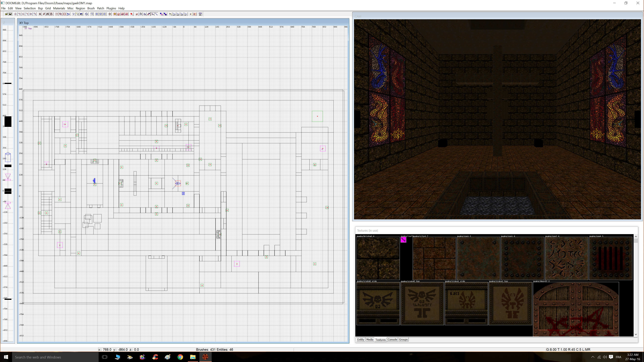Screen dimensions: 644x362
Task: Click the Save floppy disk toolbar icon
Action: (10, 14)
